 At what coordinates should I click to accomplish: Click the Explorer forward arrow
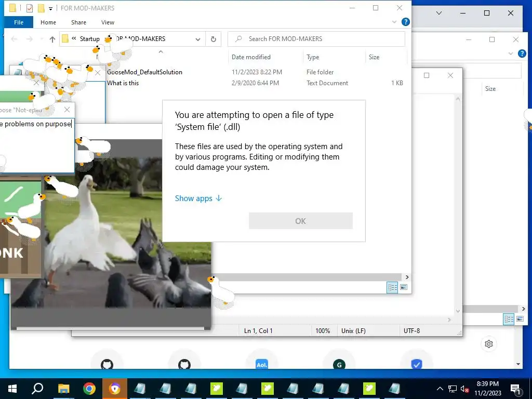[30, 39]
